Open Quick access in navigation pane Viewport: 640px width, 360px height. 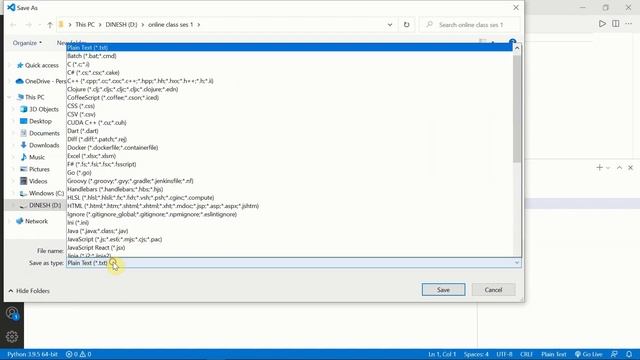[38, 65]
